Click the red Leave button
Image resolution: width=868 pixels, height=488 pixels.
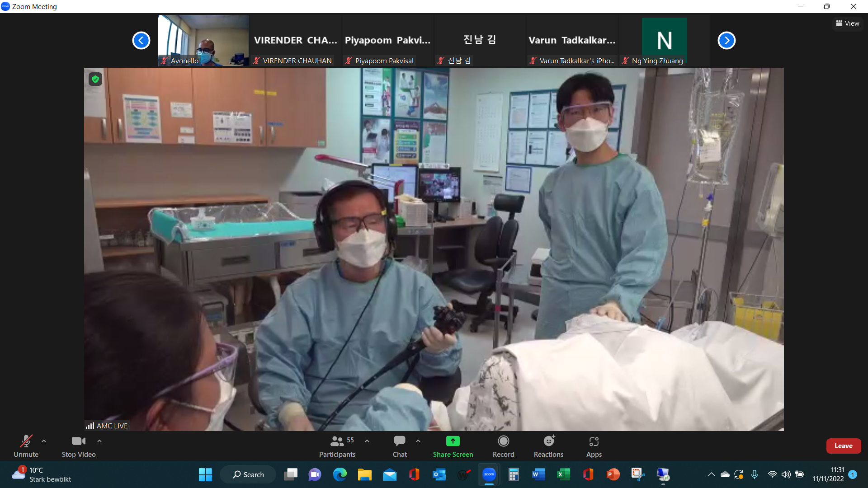843,446
